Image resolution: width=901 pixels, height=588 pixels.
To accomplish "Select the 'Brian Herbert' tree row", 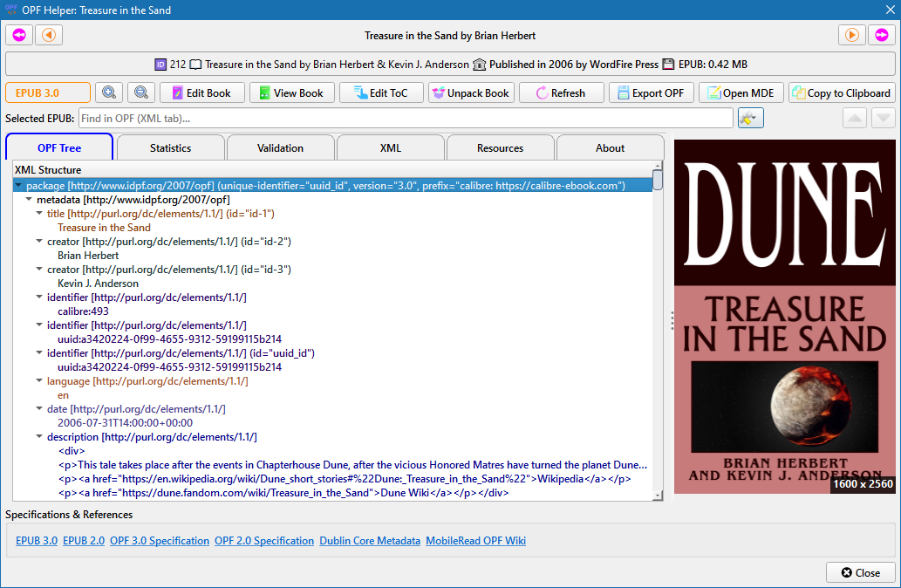I will point(88,256).
